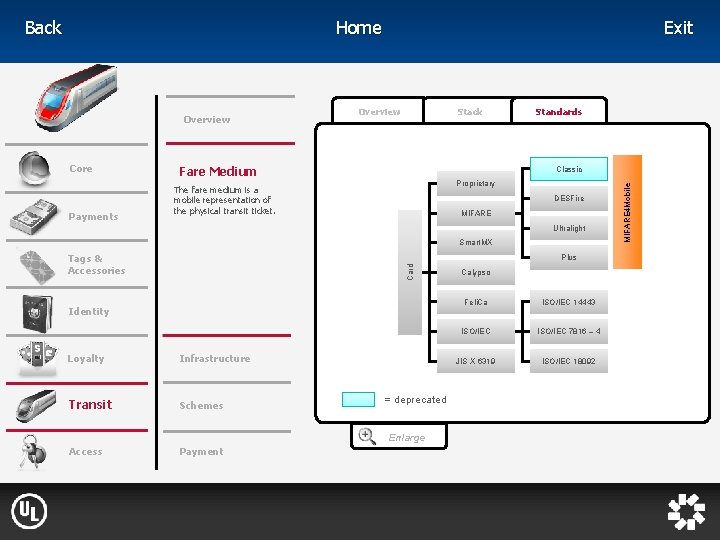Click the DESFire box
Image resolution: width=720 pixels, height=540 pixels.
tap(569, 198)
